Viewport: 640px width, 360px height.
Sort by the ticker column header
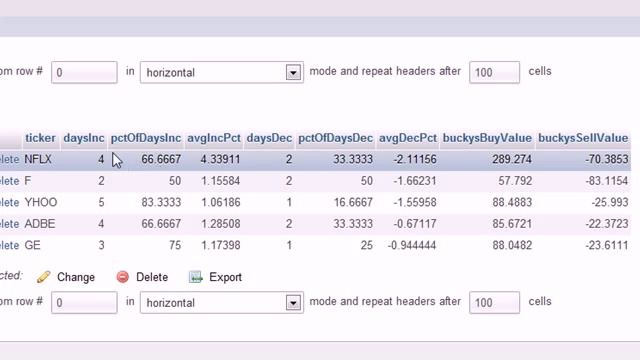[x=40, y=138]
